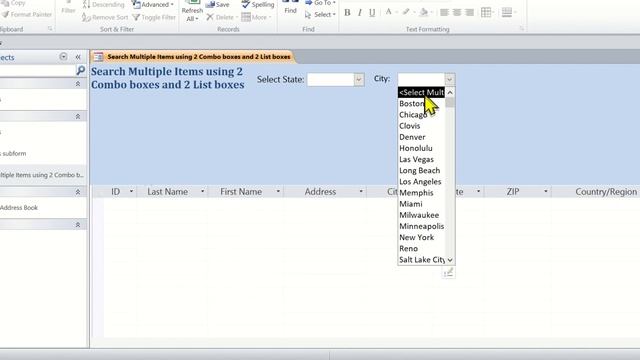640x360 pixels.
Task: Select Miami from the City list
Action: [x=421, y=204]
